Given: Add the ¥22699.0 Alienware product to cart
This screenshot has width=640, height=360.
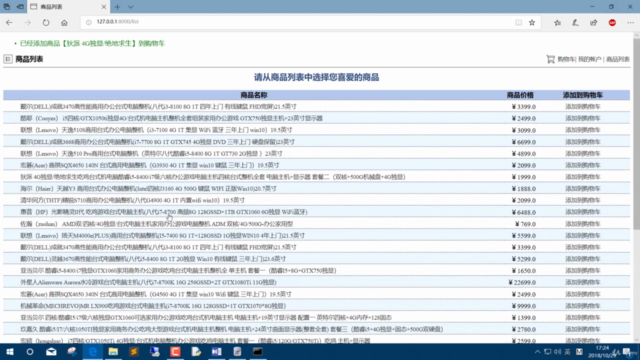Looking at the screenshot, I should tap(582, 282).
